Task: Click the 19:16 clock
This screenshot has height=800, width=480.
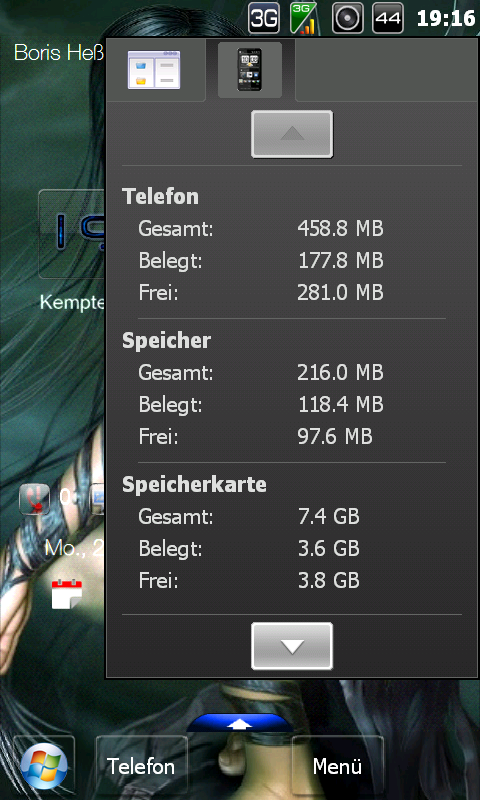Action: (x=446, y=19)
